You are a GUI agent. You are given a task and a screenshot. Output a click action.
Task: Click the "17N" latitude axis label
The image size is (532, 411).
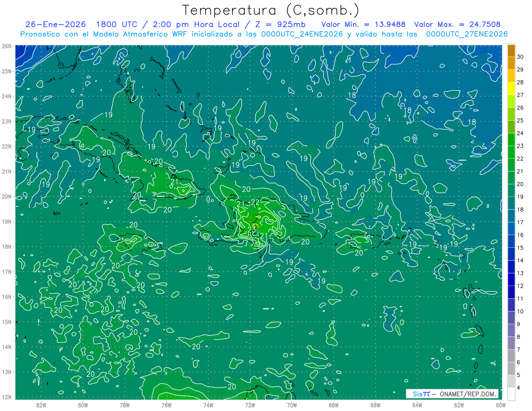[x=7, y=271]
